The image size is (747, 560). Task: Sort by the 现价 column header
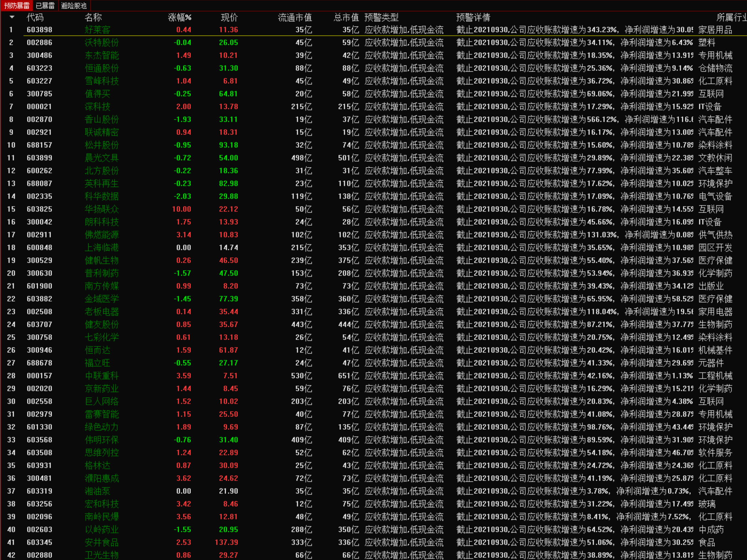[x=229, y=17]
